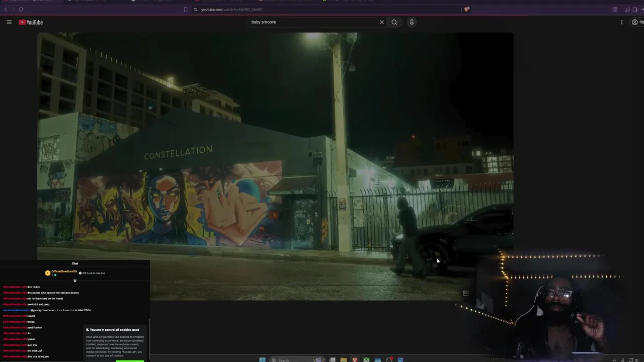Screen dimensions: 644x362
Task: Go to YouTube home via logo
Action: pyautogui.click(x=31, y=22)
